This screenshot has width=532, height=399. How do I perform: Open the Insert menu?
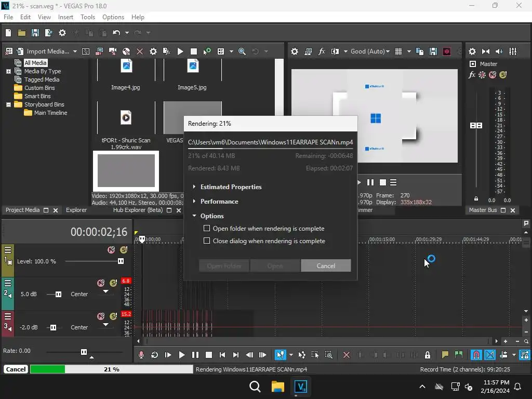point(65,17)
